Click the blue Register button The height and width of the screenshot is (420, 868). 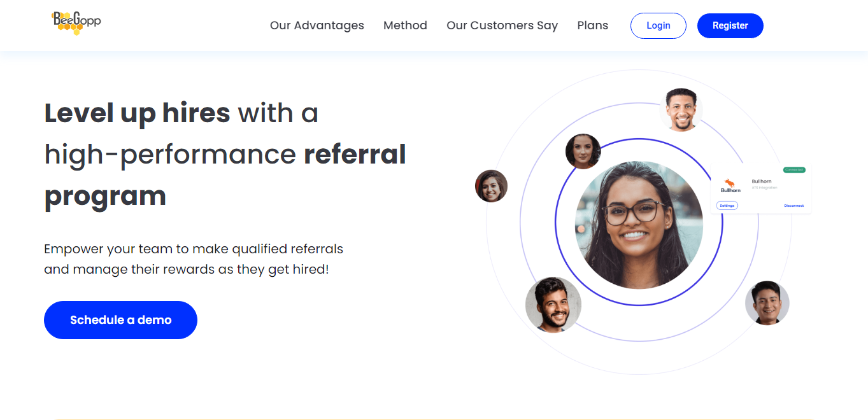730,25
